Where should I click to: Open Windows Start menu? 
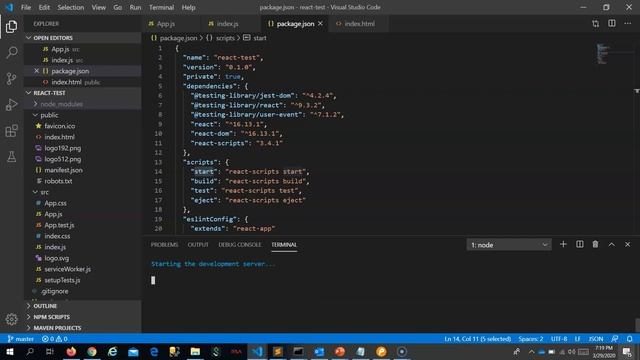(x=10, y=351)
